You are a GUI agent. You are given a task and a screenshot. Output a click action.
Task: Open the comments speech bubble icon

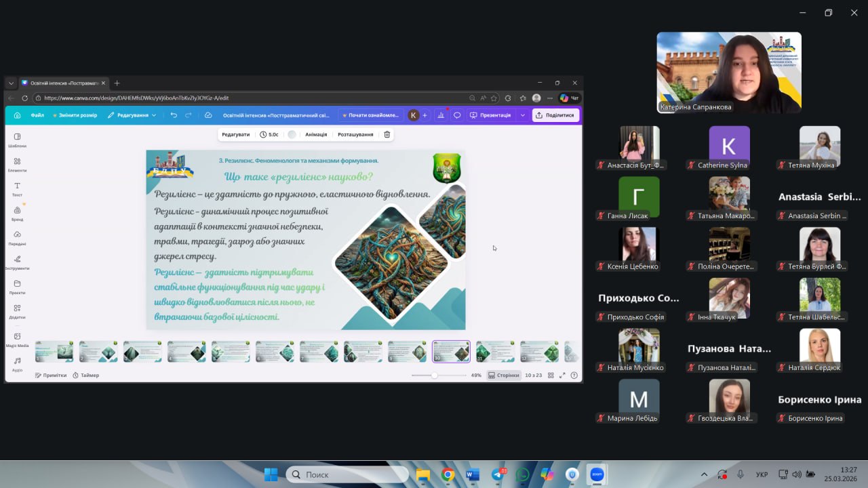(457, 115)
